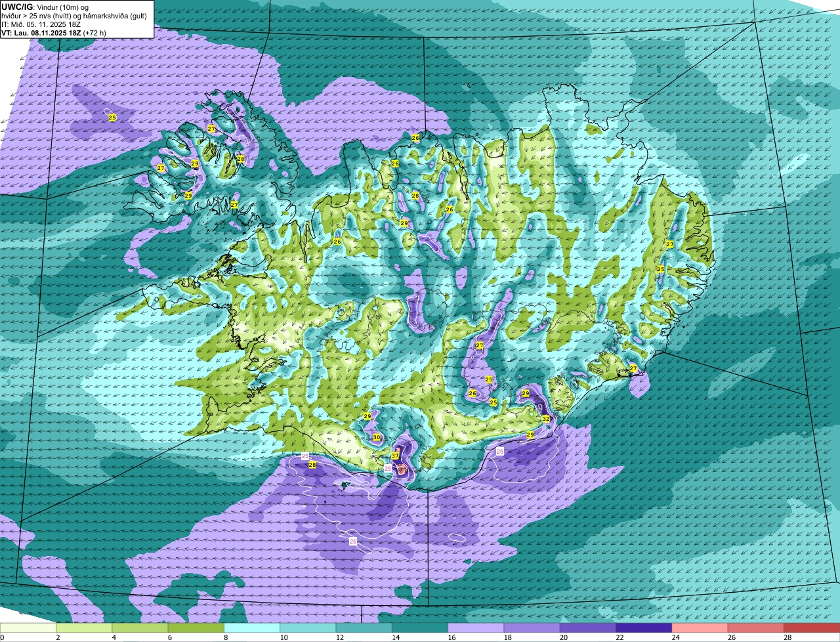The height and width of the screenshot is (642, 840).
Task: Pick the 26–28 m/s salmon legend swatch
Action: point(756,628)
